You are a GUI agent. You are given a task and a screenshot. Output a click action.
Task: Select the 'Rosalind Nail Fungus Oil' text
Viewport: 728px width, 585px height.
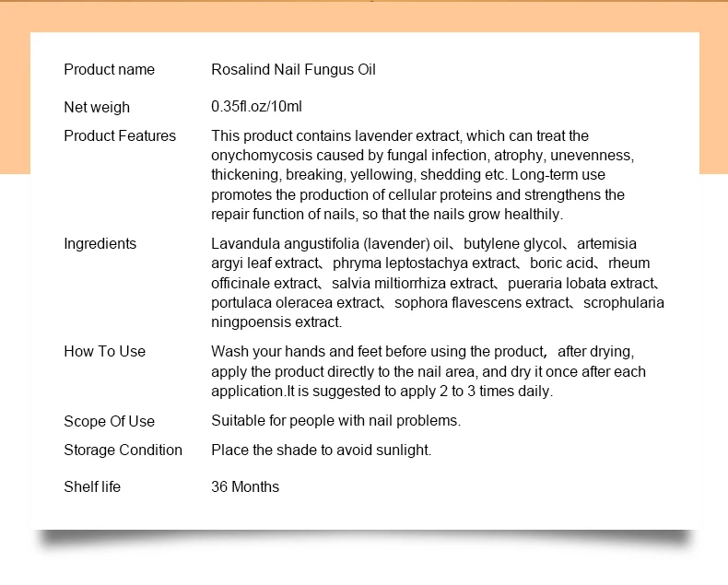(x=293, y=70)
